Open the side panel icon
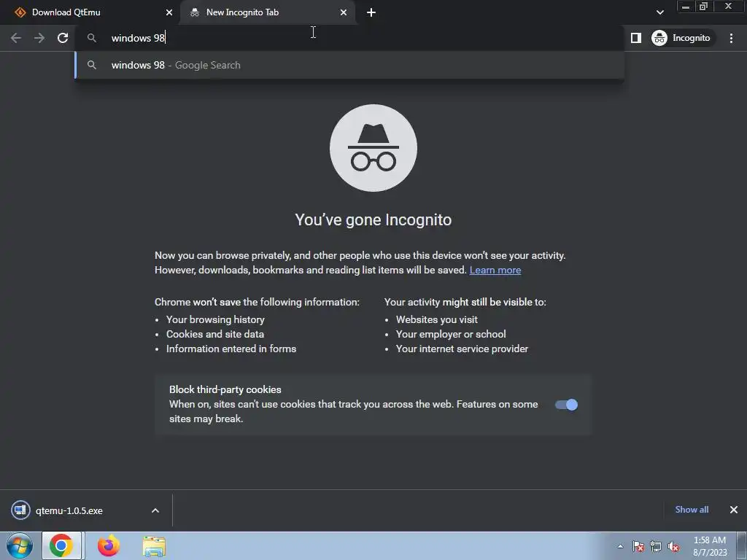Viewport: 747px width, 560px height. [x=636, y=38]
